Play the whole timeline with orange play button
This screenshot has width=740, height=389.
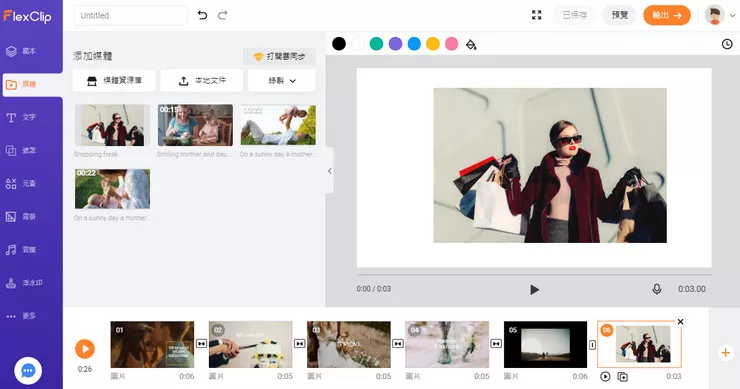click(85, 349)
